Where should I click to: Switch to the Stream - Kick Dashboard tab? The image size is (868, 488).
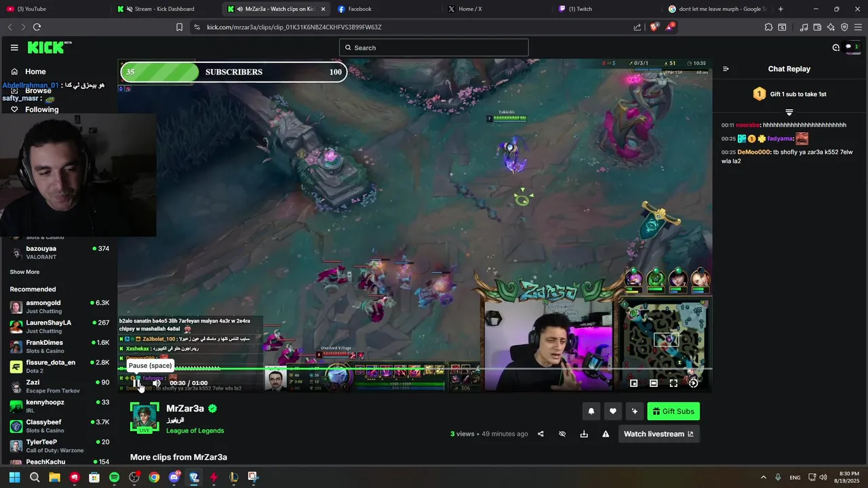coord(165,9)
